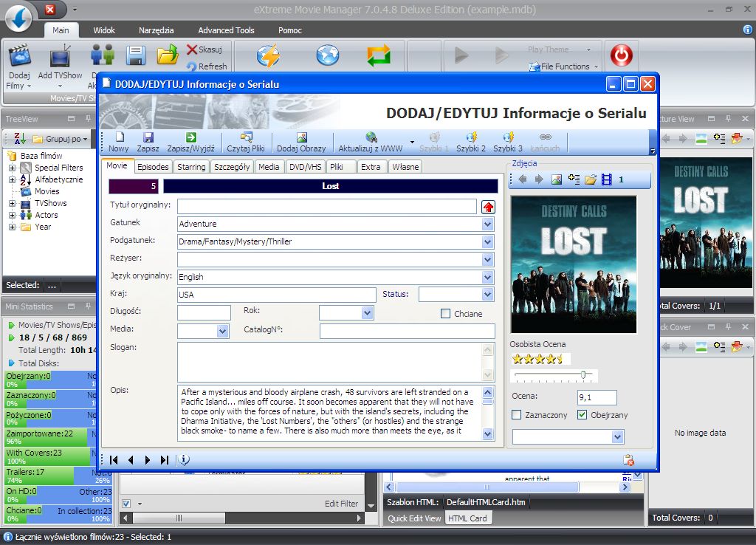The image size is (756, 545).
Task: Click red power button in ribbon
Action: pos(622,55)
